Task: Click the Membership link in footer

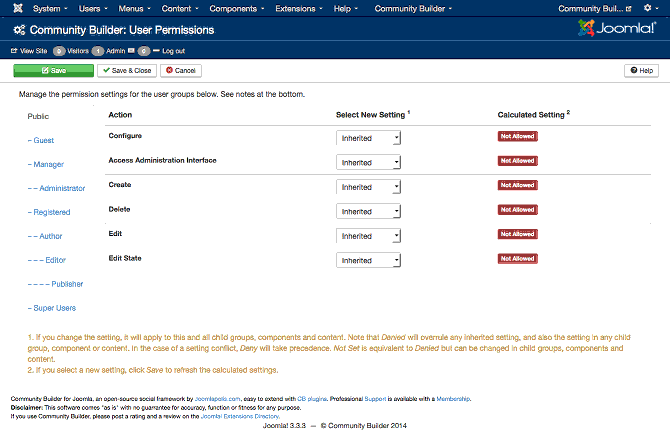Action: coord(453,399)
